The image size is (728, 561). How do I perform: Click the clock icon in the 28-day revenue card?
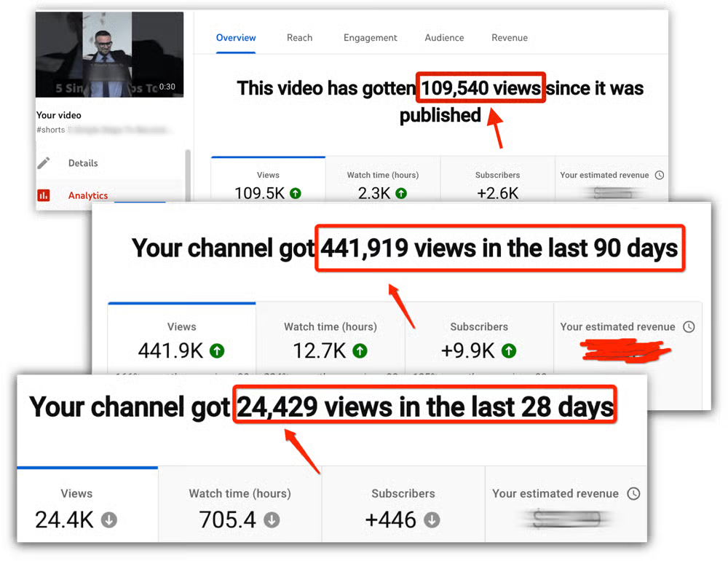point(633,493)
